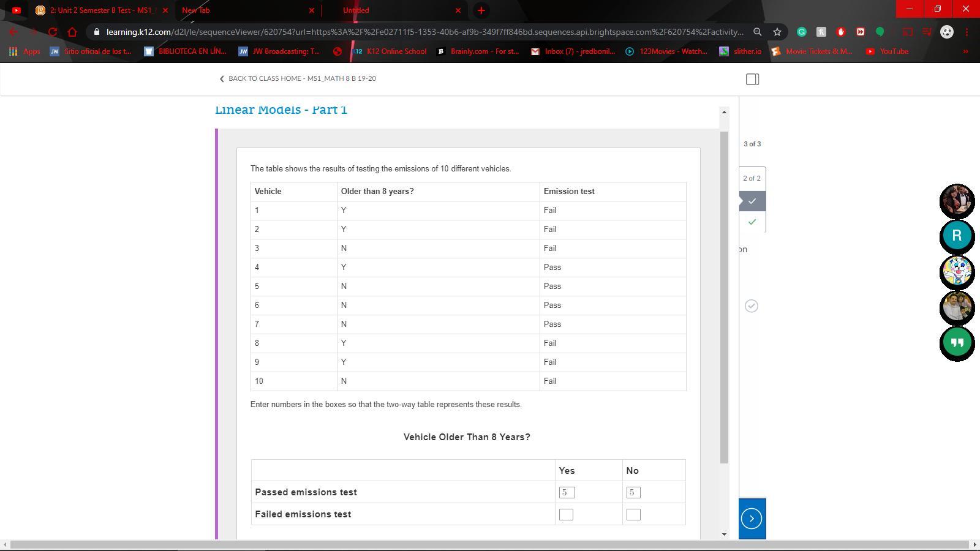Viewport: 980px width, 551px height.
Task: Open the slither.io bookmark
Action: click(741, 51)
